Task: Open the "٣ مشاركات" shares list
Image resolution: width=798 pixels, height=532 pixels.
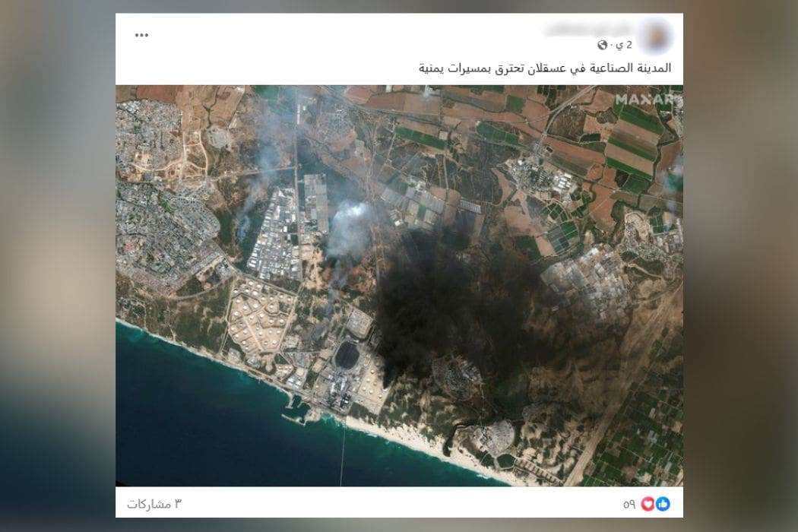Action: pyautogui.click(x=154, y=504)
